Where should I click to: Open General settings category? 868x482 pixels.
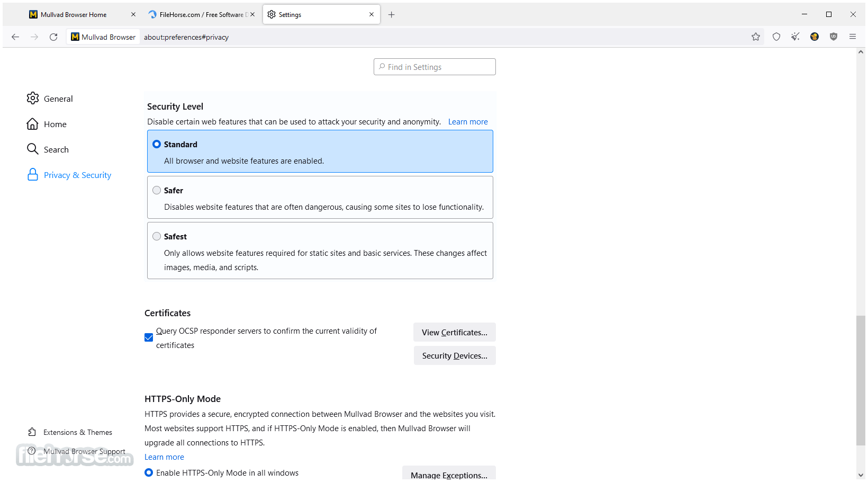coord(58,99)
